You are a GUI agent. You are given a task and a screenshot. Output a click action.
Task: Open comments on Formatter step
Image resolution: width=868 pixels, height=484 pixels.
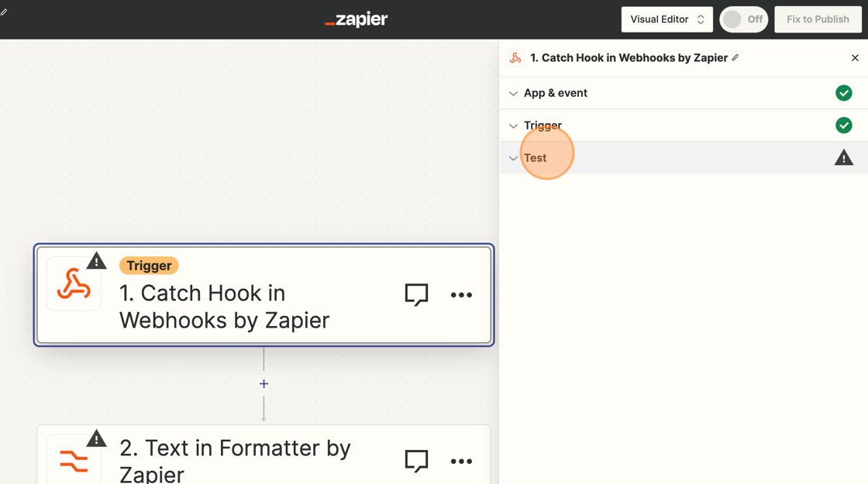(416, 461)
